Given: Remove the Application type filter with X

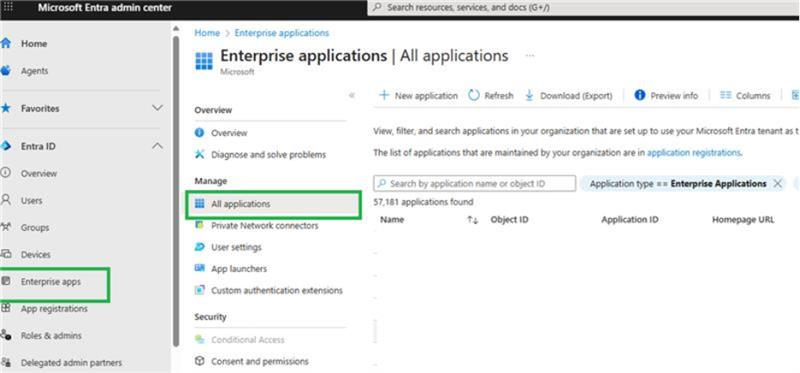Looking at the screenshot, I should coord(777,184).
